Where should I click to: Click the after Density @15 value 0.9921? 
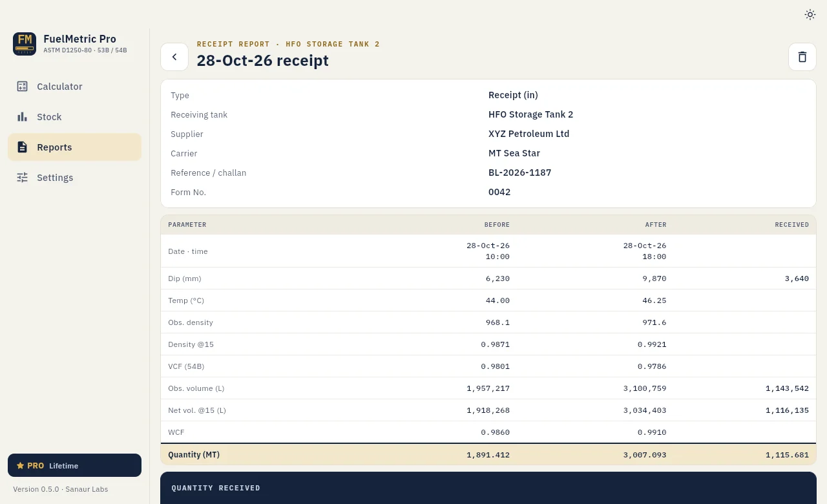(x=652, y=344)
